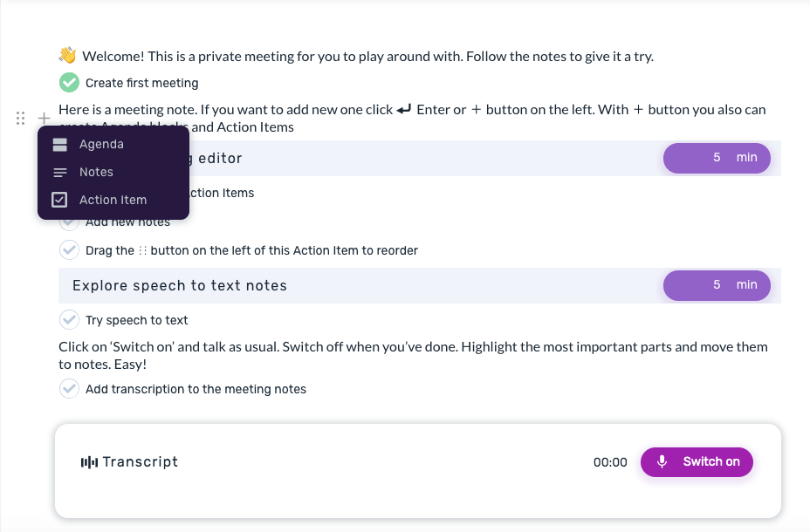This screenshot has height=532, width=810.
Task: Uncheck the Create first meeting item
Action: [x=69, y=83]
